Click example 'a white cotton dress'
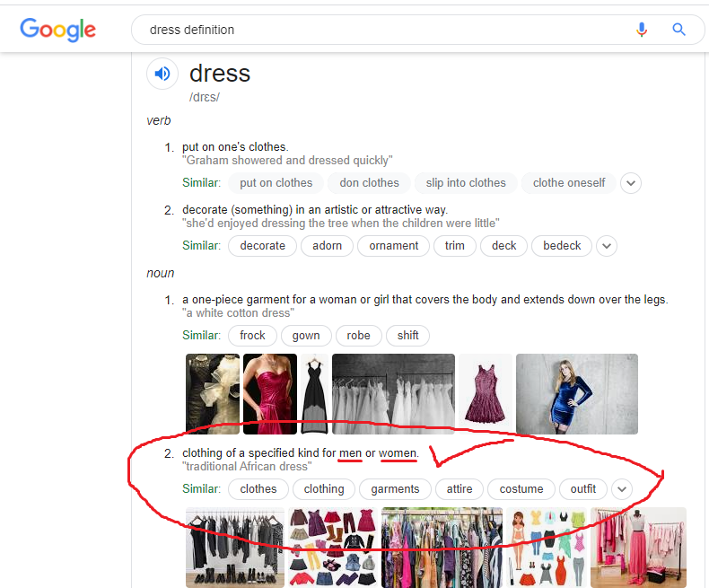The width and height of the screenshot is (709, 588). pyautogui.click(x=239, y=313)
